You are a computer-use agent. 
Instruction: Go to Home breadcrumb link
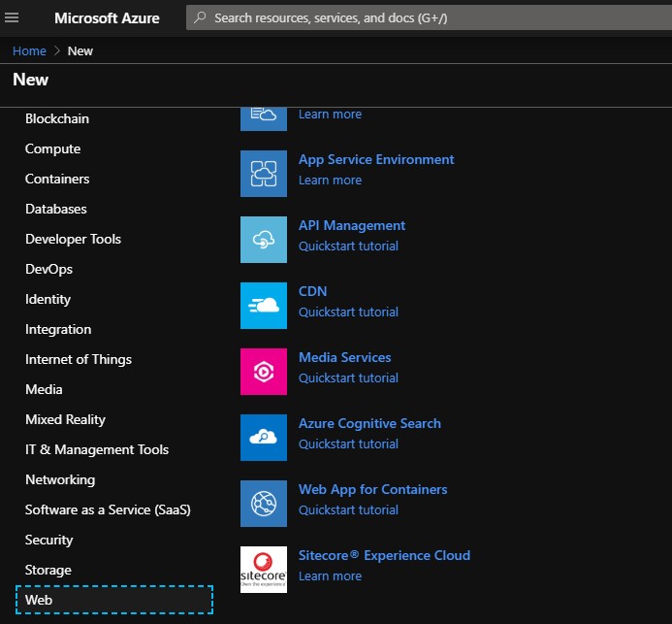tap(29, 51)
